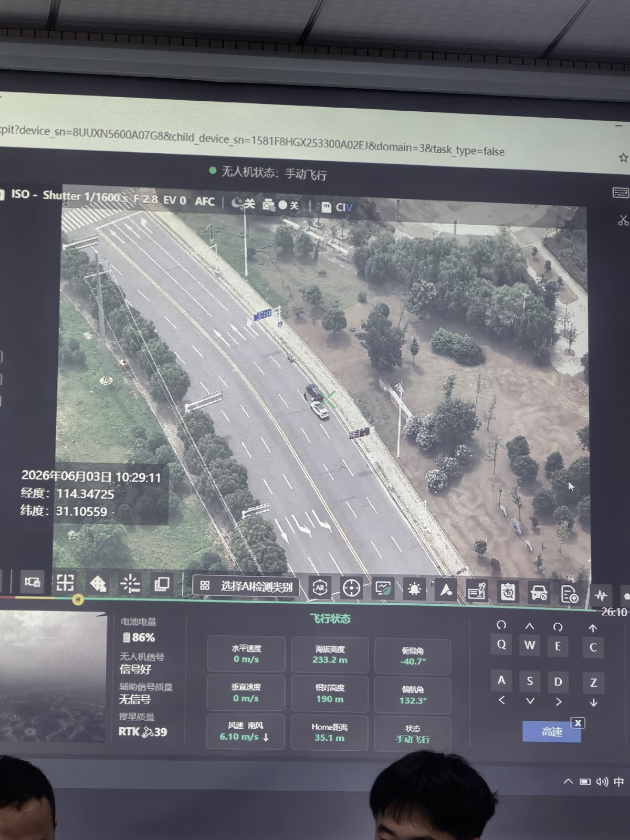This screenshot has height=840, width=630.
Task: Click the navigation arrow pointer icon
Action: [x=446, y=590]
